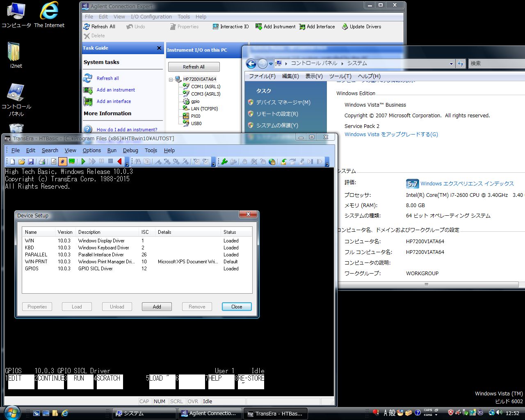
Task: Click the volume speaker tray icon
Action: [499, 413]
